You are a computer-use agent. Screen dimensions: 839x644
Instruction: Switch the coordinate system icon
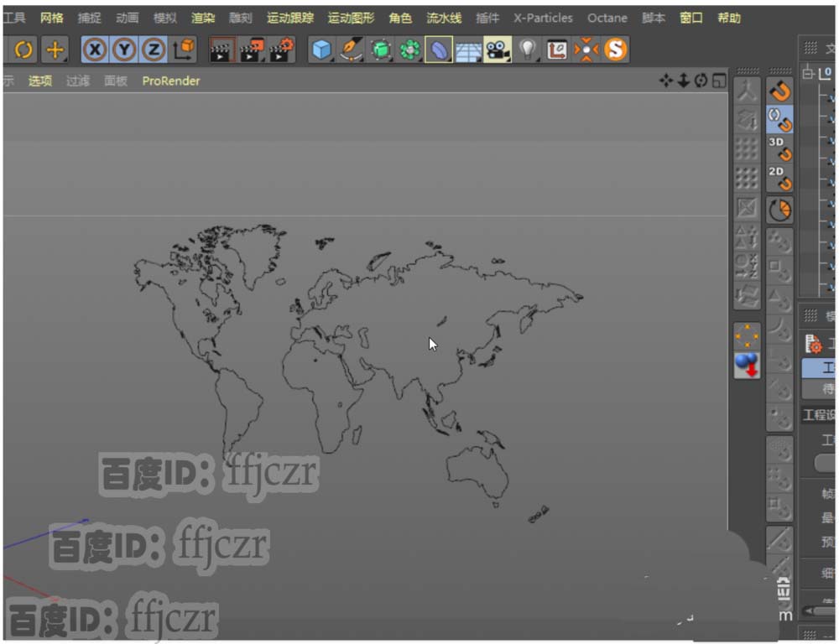click(184, 49)
